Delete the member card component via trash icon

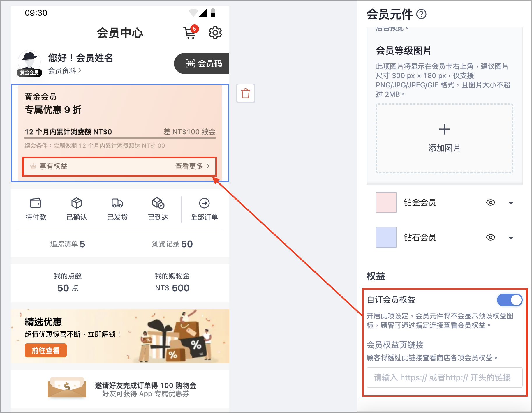(x=246, y=93)
